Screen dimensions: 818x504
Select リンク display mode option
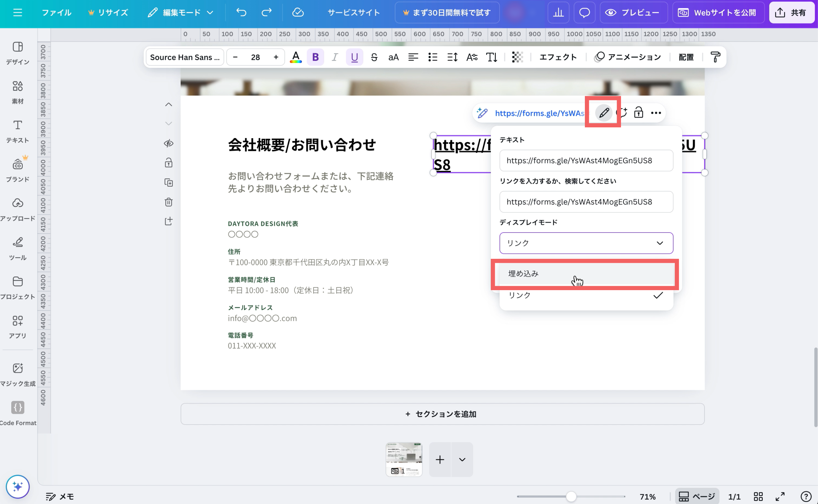[x=586, y=295]
